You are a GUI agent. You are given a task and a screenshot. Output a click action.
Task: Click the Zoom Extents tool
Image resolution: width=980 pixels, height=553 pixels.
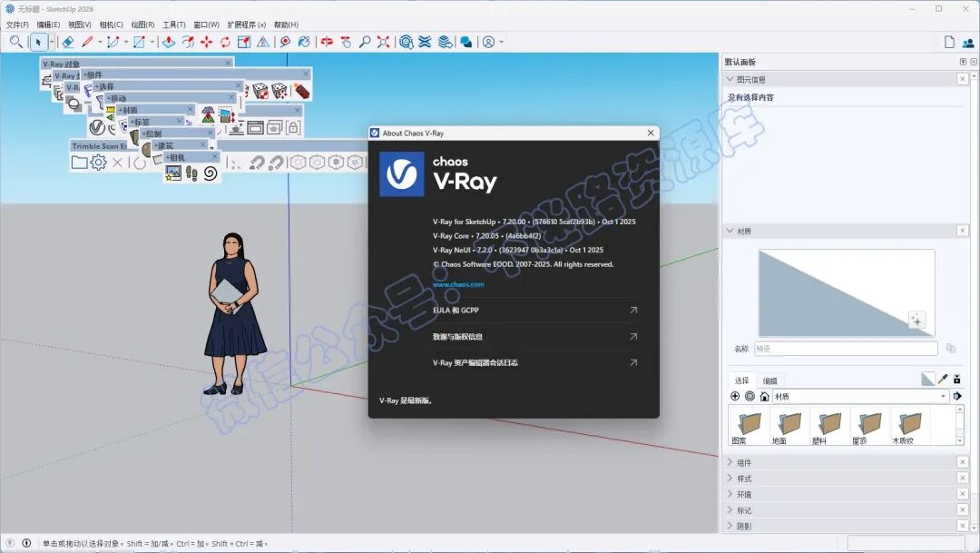click(x=384, y=42)
